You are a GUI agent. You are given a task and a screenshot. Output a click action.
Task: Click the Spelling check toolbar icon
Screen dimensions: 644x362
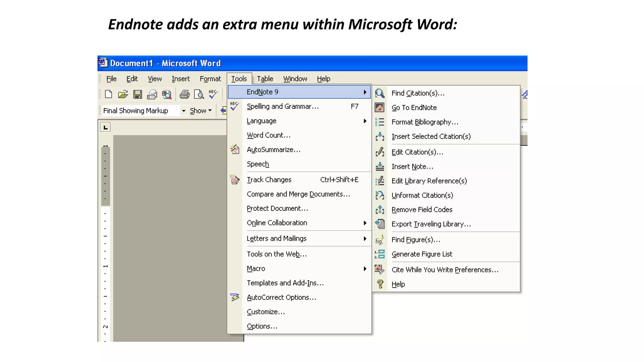click(213, 94)
